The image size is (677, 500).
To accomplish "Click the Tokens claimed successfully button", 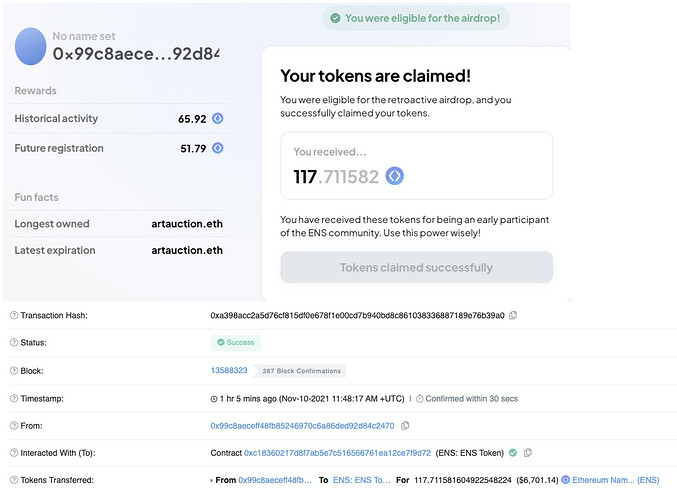I will coord(416,267).
